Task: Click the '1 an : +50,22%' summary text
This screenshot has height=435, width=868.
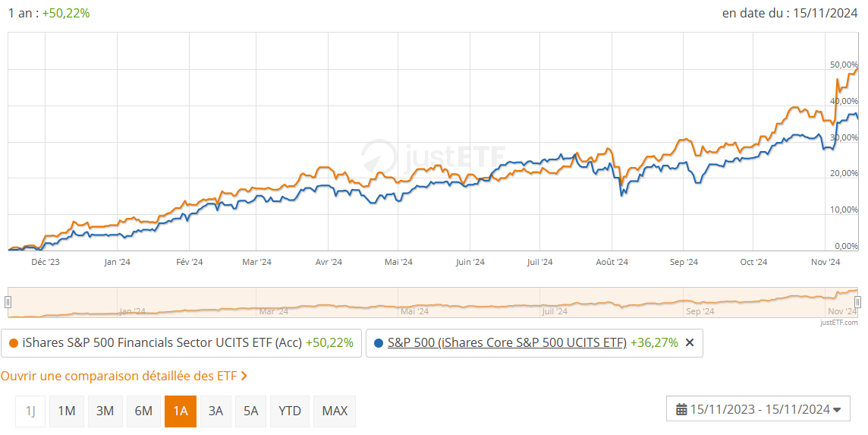Action: (49, 14)
